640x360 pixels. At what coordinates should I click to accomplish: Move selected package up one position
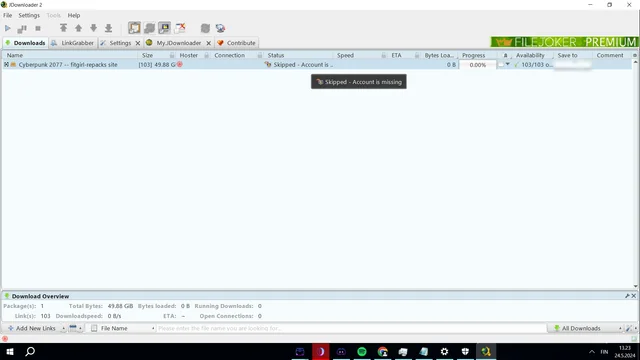tap(78, 28)
